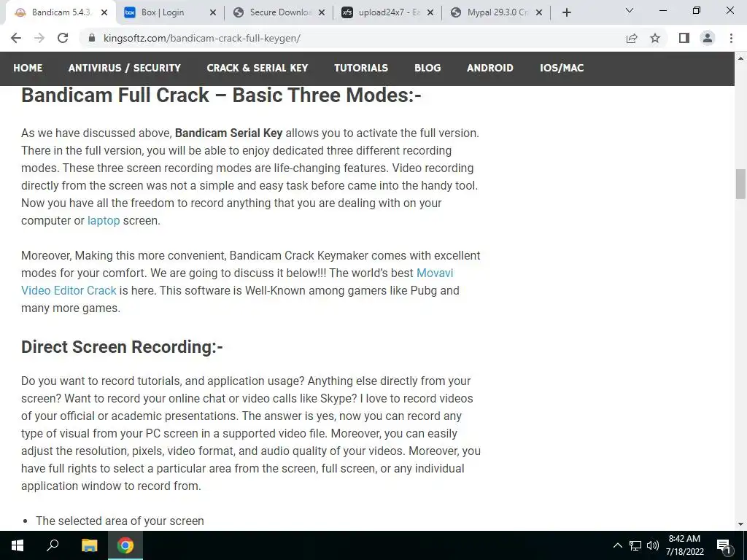747x560 pixels.
Task: Select the Bandicam 5.4.3 tab
Action: coord(60,13)
